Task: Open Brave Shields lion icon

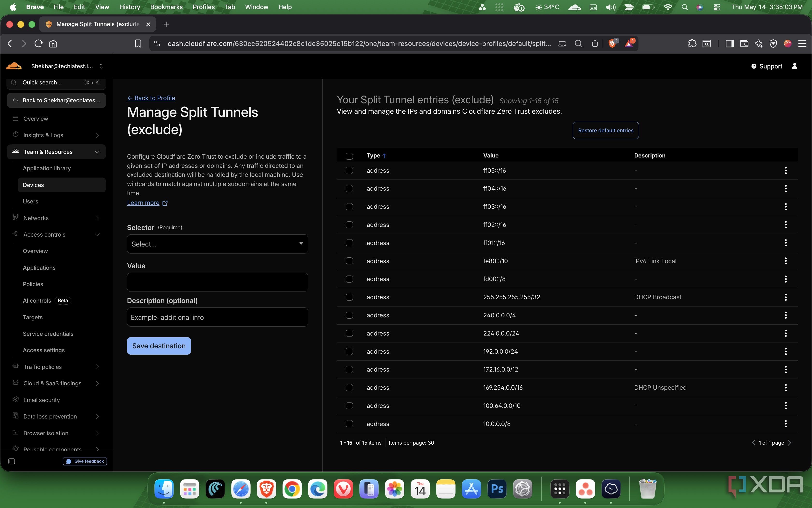Action: 613,43
